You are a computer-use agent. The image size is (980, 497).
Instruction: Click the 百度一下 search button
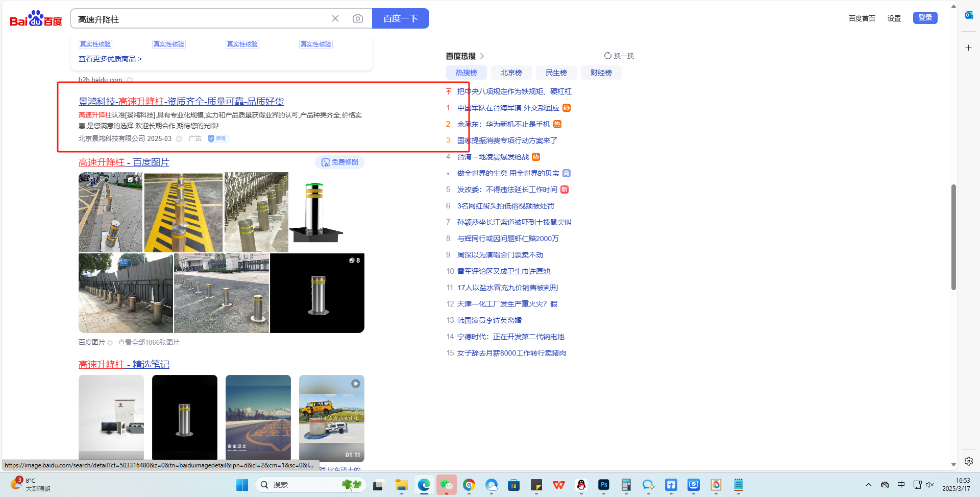(401, 18)
